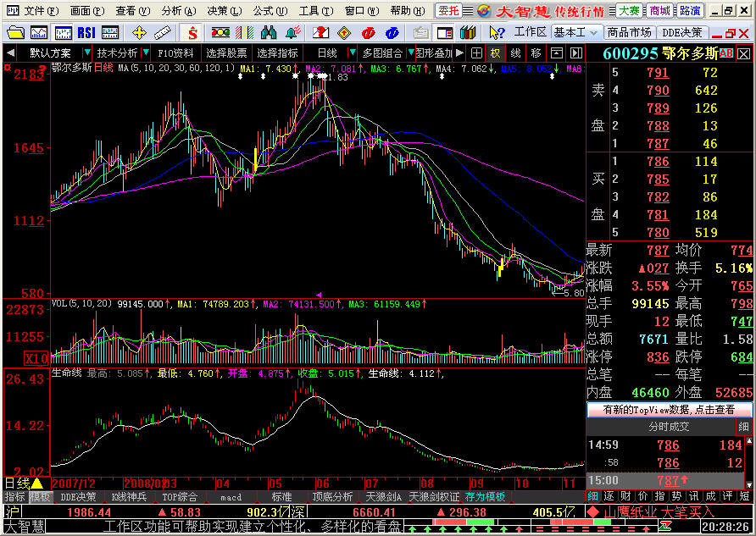Open the 多图组合 dropdown arrow
756x536 pixels.
pyautogui.click(x=411, y=52)
